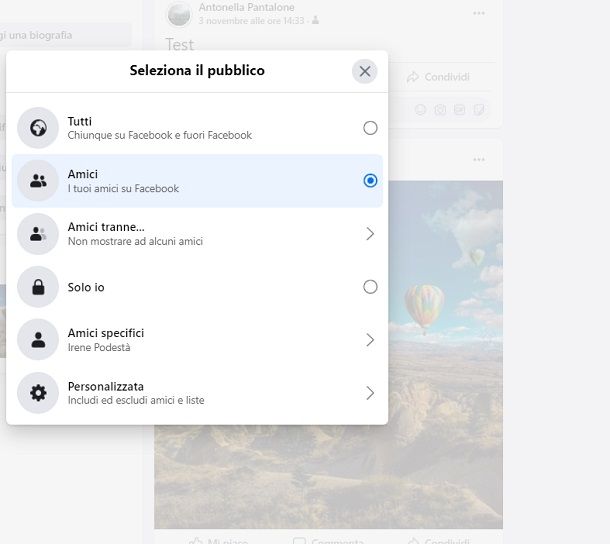Click the GIF icon in the comment box
Viewport: 610px width, 544px height.
[459, 110]
